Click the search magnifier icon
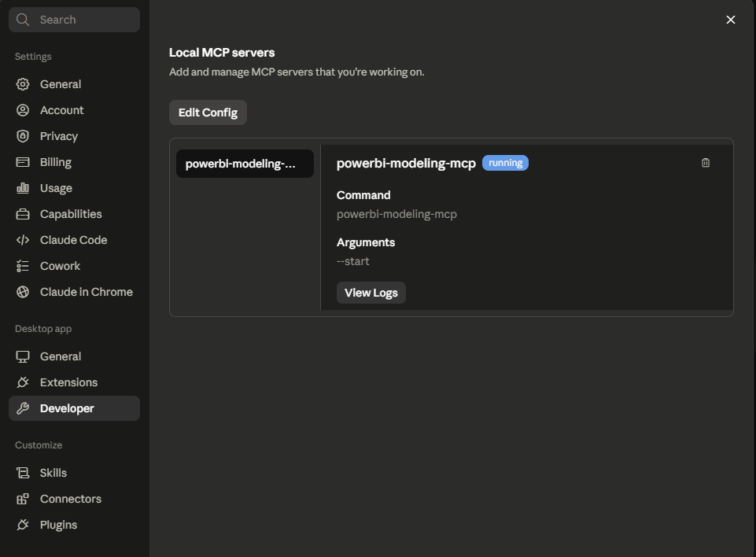The width and height of the screenshot is (756, 557). 23,20
